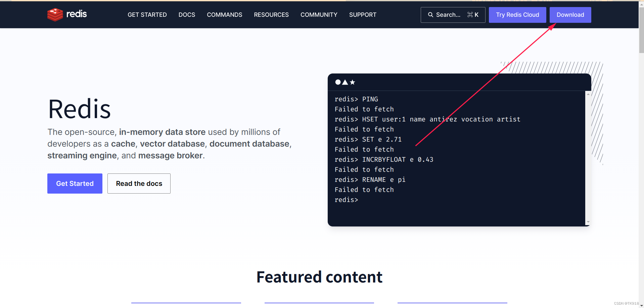This screenshot has width=644, height=308.
Task: Click the 'redis> SET e 2.71' line
Action: click(x=368, y=140)
